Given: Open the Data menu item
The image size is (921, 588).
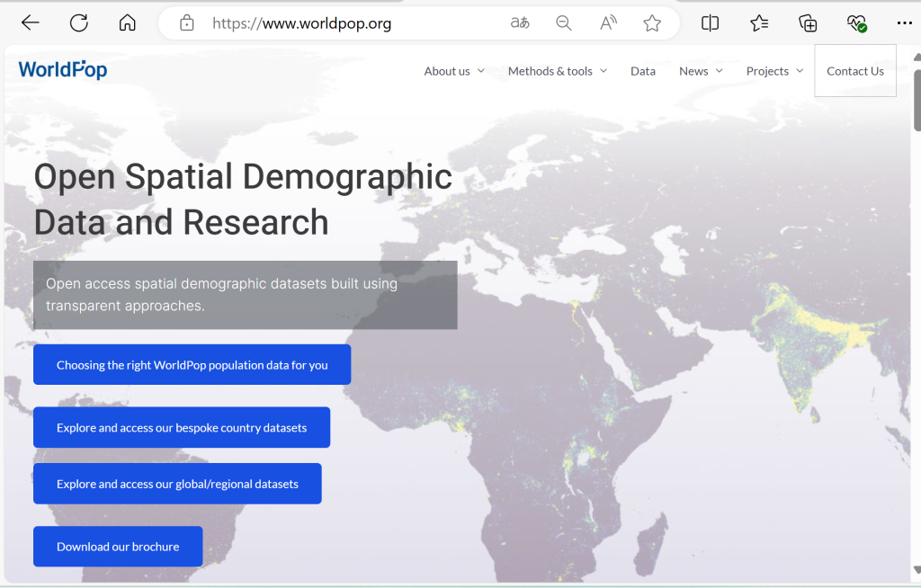Looking at the screenshot, I should (643, 71).
